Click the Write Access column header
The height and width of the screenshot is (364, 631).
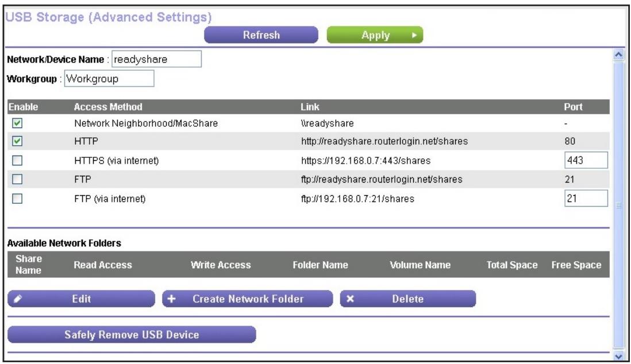tap(221, 265)
